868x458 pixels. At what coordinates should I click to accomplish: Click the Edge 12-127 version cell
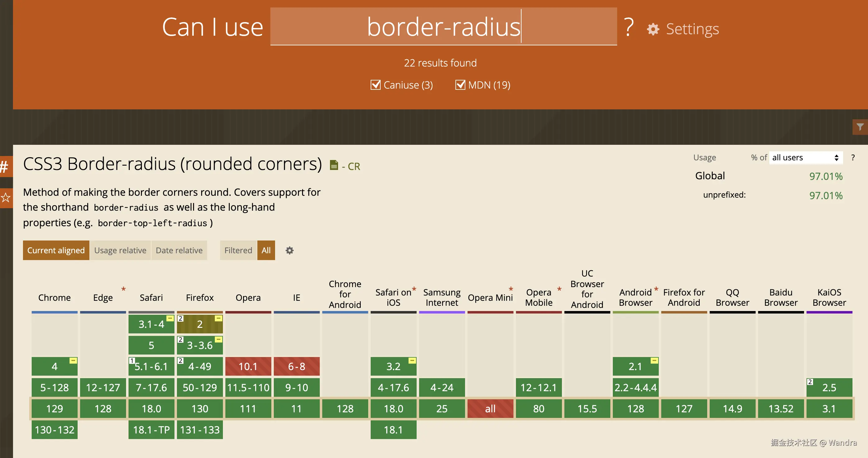103,387
